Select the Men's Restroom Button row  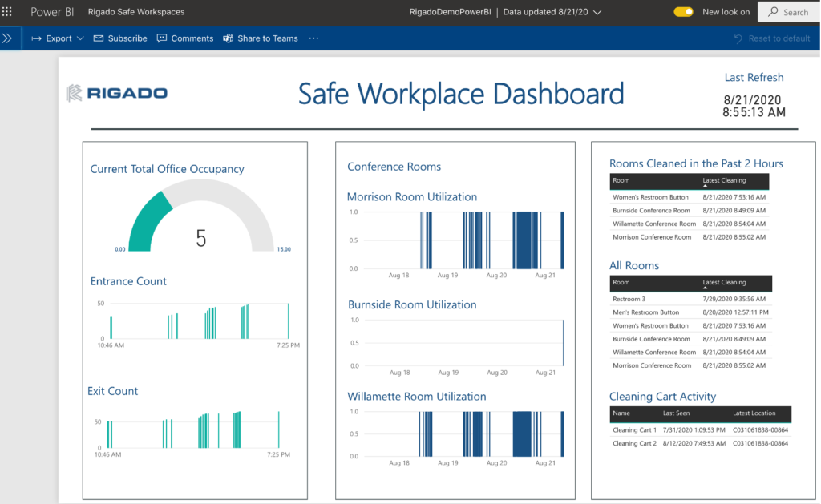tap(691, 312)
